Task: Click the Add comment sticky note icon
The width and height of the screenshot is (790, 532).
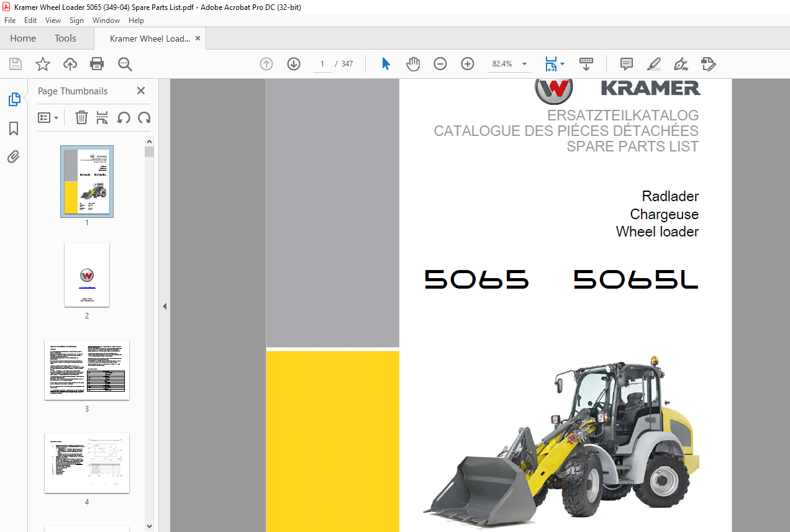Action: [x=627, y=64]
